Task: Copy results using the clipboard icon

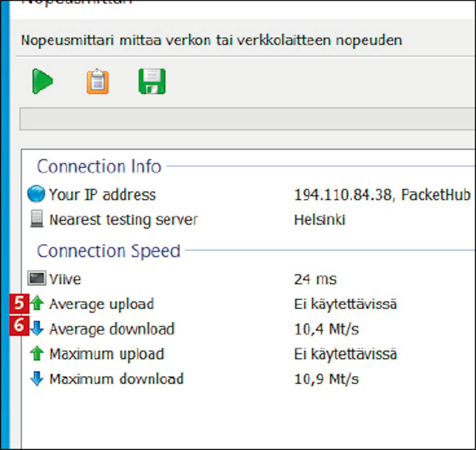Action: click(97, 82)
